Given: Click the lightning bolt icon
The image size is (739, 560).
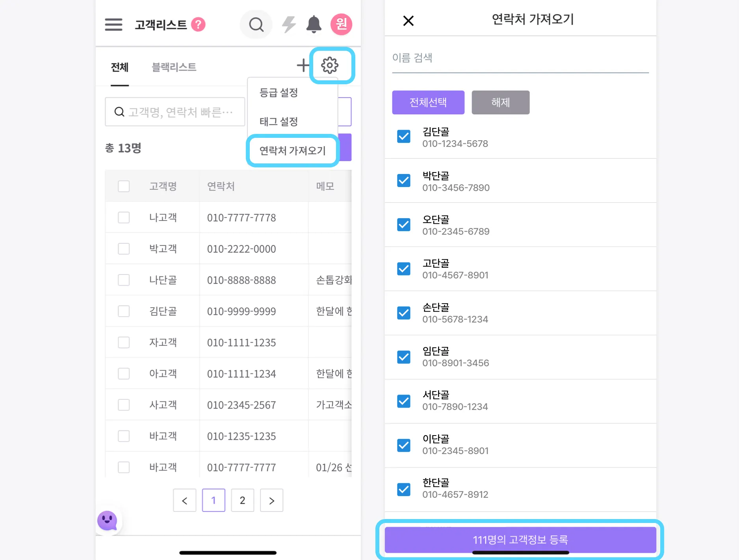Looking at the screenshot, I should coord(289,24).
